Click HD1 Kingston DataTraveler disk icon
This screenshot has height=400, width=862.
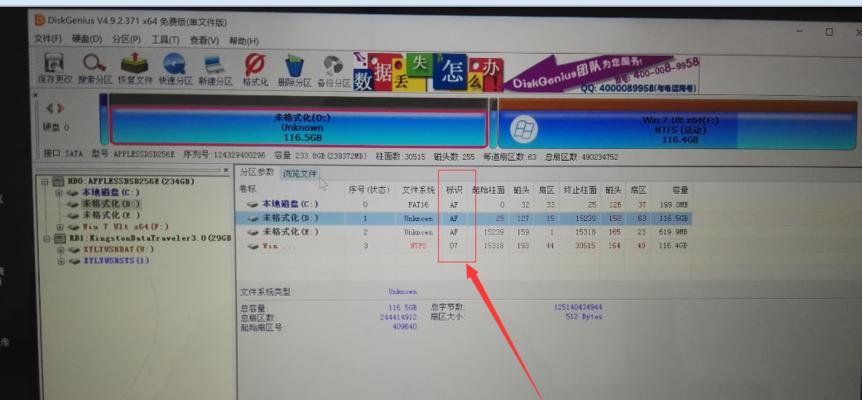click(60, 238)
